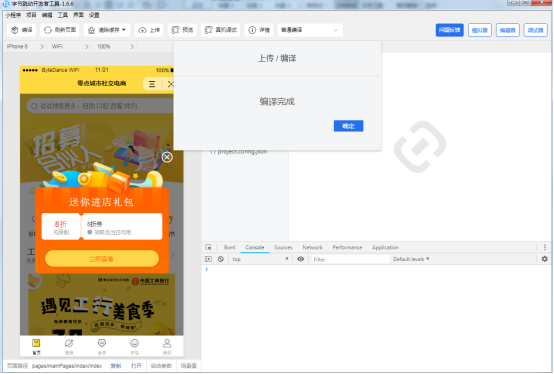Click the 8折券 coupon card
The height and width of the screenshot is (374, 554).
coord(102,226)
